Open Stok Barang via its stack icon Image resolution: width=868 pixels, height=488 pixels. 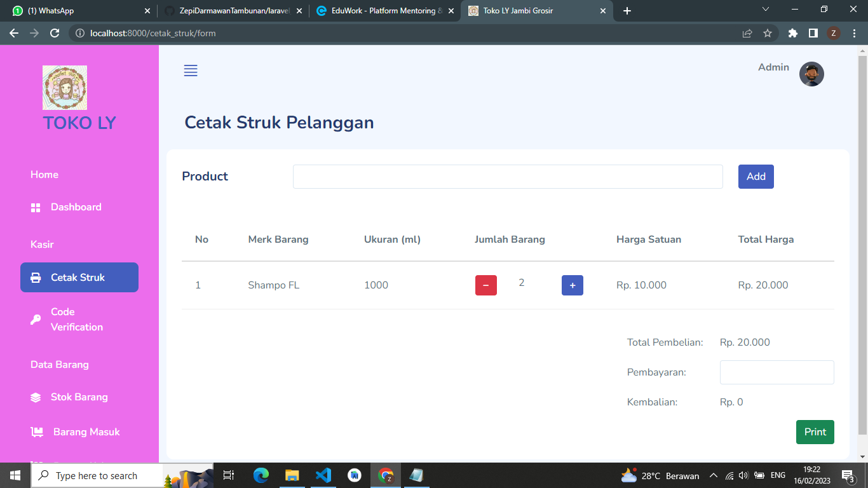click(36, 396)
